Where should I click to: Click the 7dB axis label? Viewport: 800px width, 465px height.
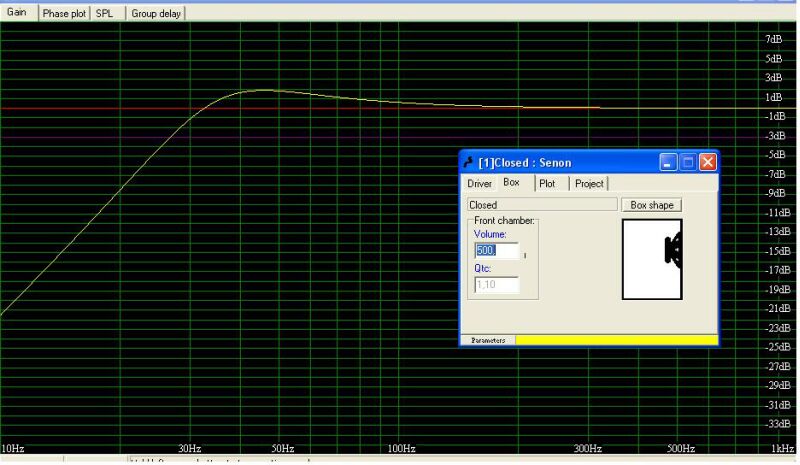[773, 39]
